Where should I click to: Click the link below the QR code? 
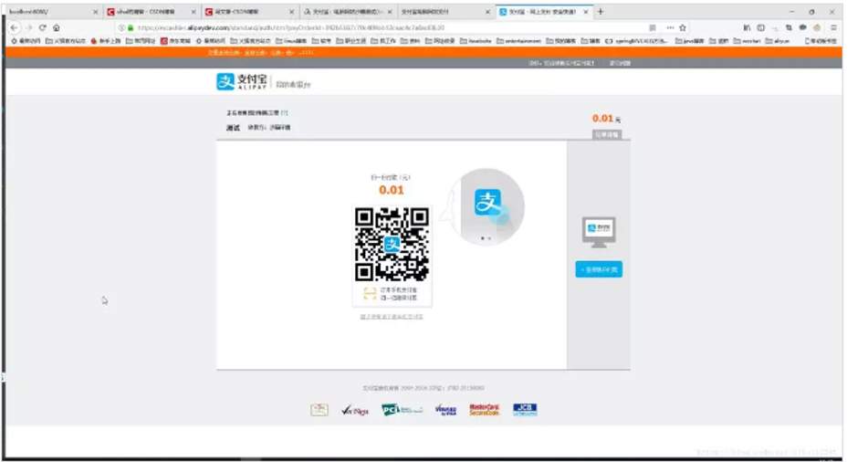[392, 317]
